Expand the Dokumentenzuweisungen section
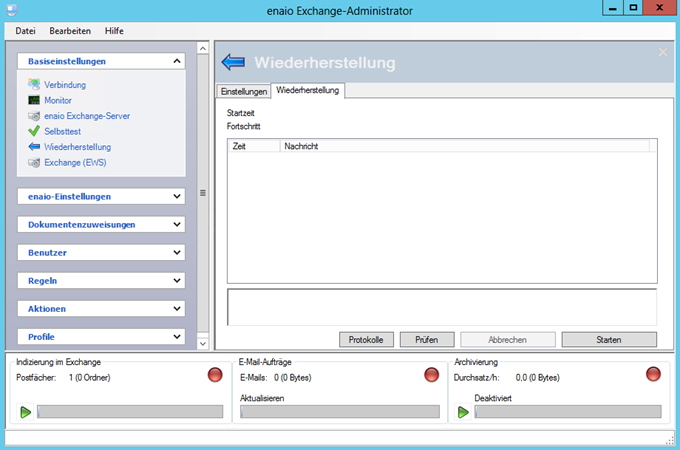Screen dimensions: 680x450 (177, 224)
